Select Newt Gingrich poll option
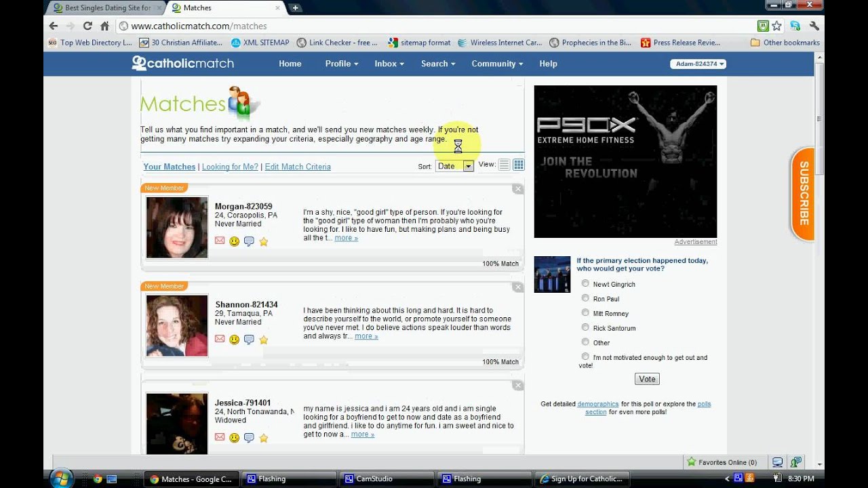The height and width of the screenshot is (488, 868). click(585, 283)
